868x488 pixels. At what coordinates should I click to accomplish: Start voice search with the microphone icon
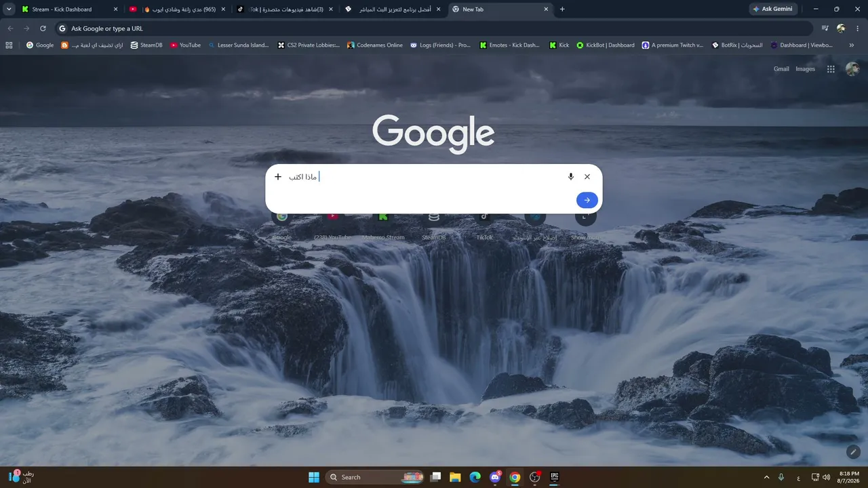(x=571, y=177)
